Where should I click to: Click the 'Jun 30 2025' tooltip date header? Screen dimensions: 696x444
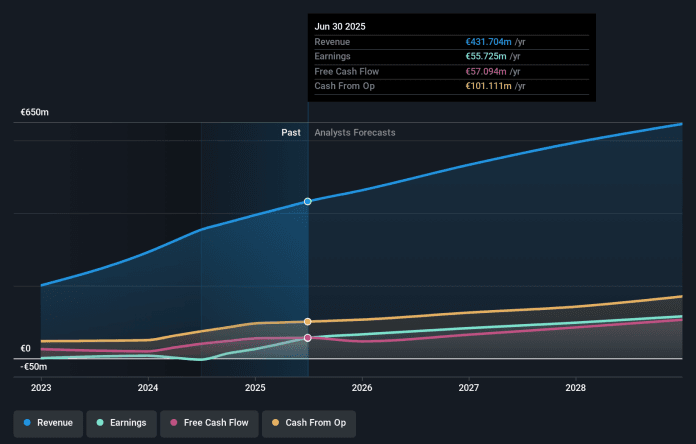pyautogui.click(x=342, y=26)
